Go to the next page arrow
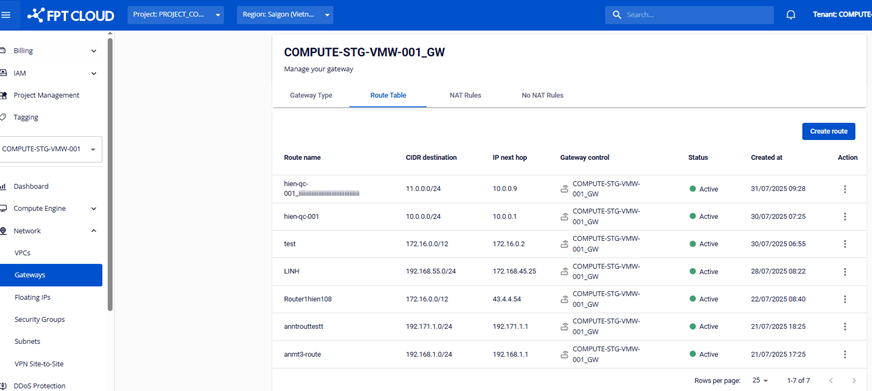 click(x=854, y=380)
